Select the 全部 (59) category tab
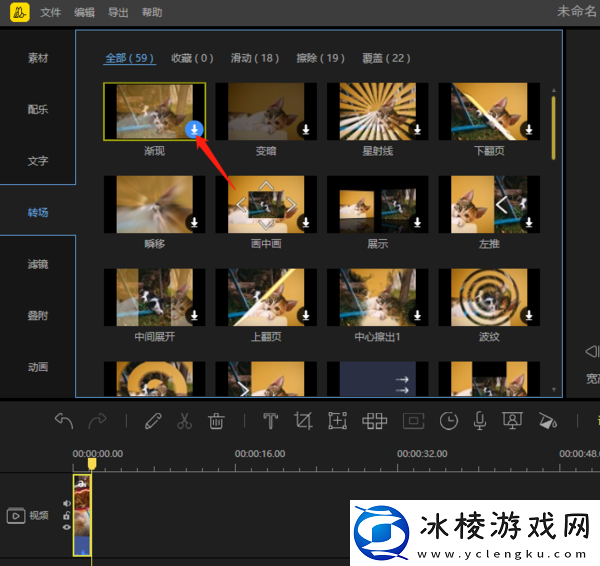Screen dimensions: 600x566 coord(129,58)
